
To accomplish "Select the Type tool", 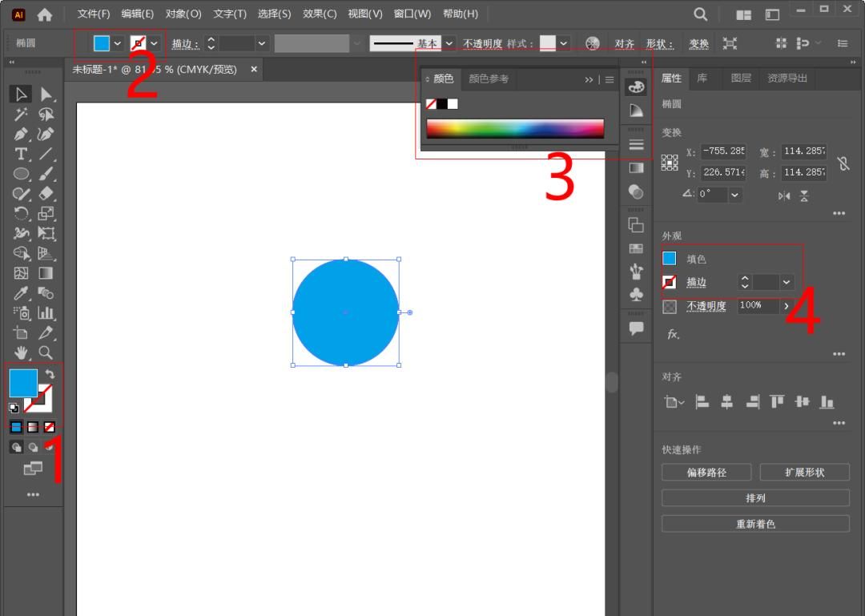I will point(20,154).
